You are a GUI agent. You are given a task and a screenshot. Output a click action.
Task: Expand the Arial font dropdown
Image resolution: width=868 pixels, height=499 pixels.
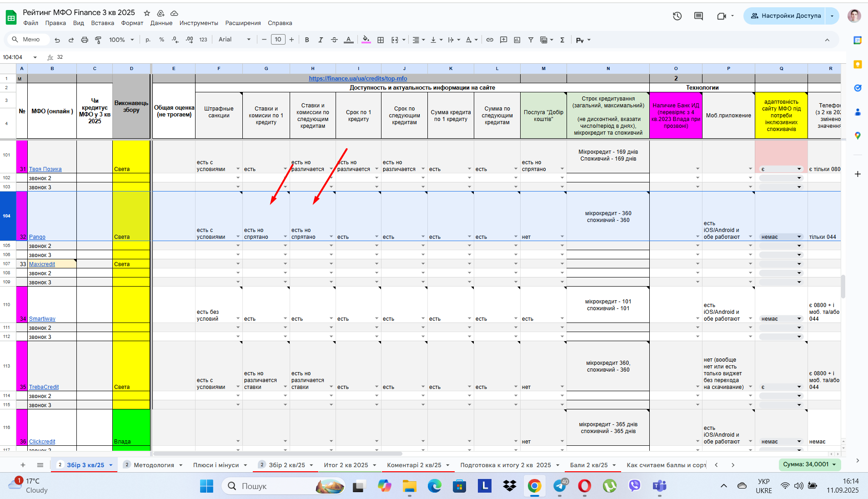pyautogui.click(x=235, y=40)
